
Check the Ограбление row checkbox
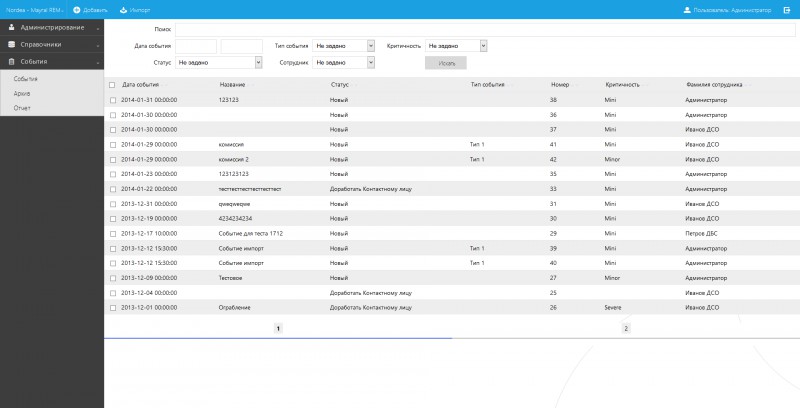113,308
